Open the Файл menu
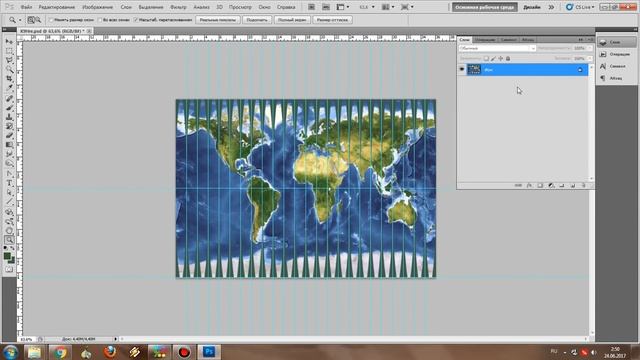Viewport: 640px width, 360px height. click(x=26, y=7)
